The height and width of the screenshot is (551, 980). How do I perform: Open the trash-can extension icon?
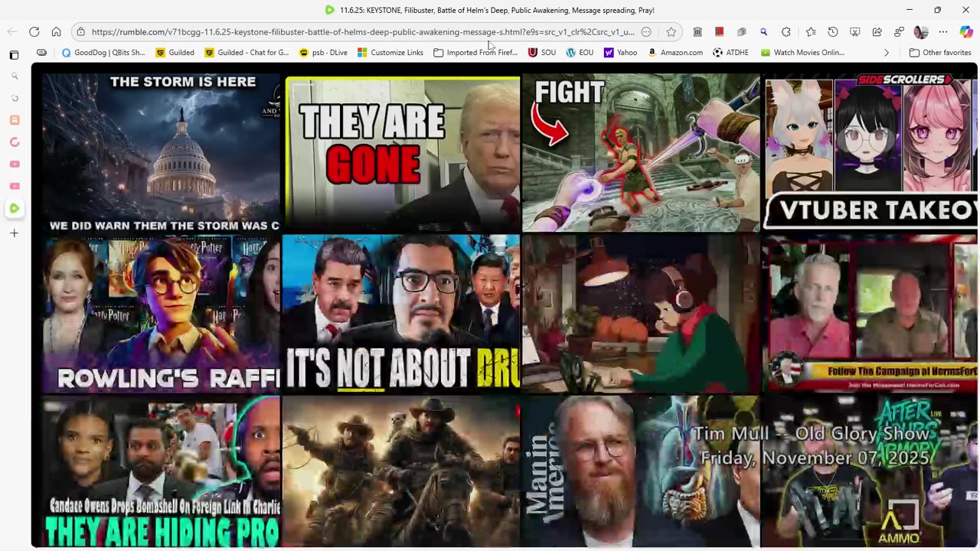[x=697, y=32]
